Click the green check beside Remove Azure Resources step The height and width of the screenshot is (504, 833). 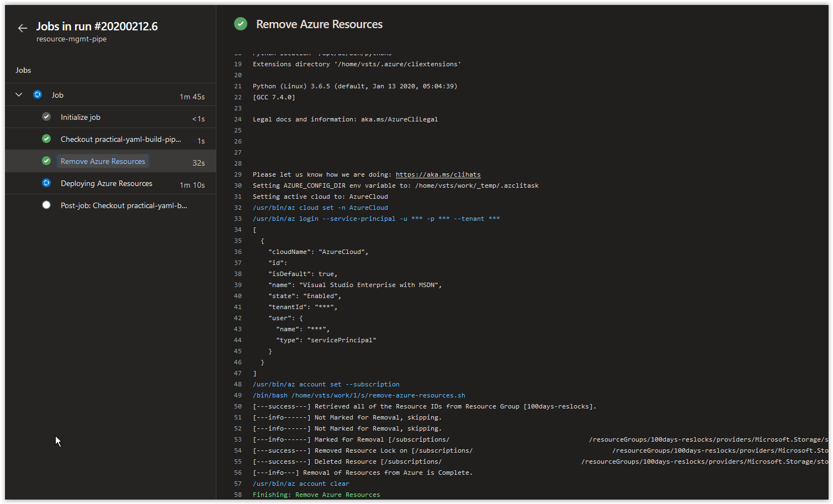point(46,161)
